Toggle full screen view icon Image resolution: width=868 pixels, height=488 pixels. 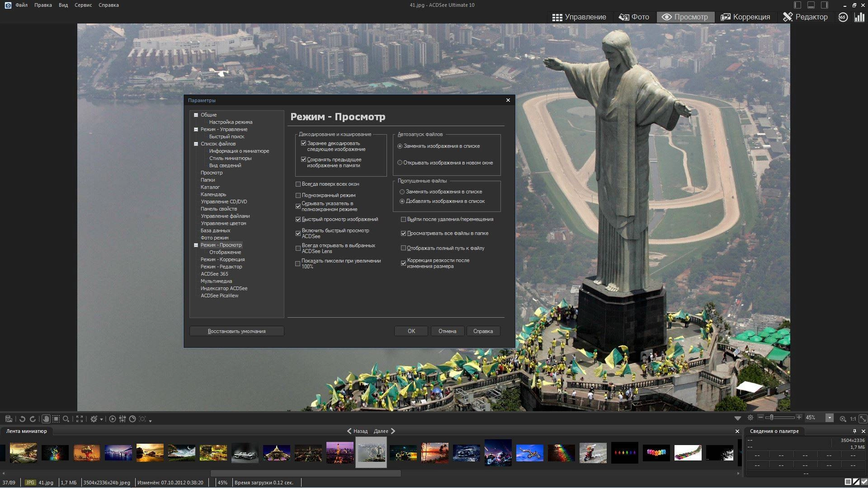coord(80,419)
